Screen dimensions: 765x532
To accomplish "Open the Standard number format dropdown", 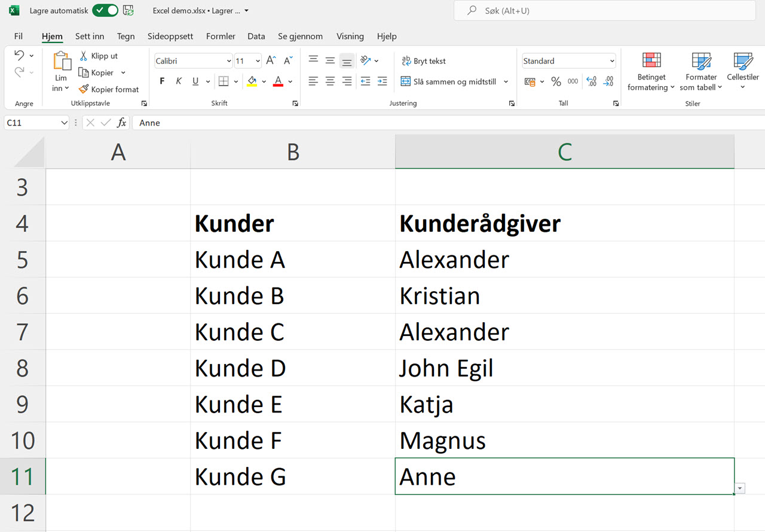I will pyautogui.click(x=612, y=61).
